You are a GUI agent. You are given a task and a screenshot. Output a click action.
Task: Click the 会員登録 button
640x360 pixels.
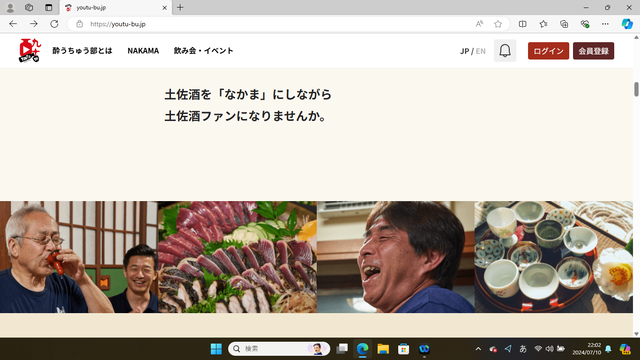click(x=593, y=51)
